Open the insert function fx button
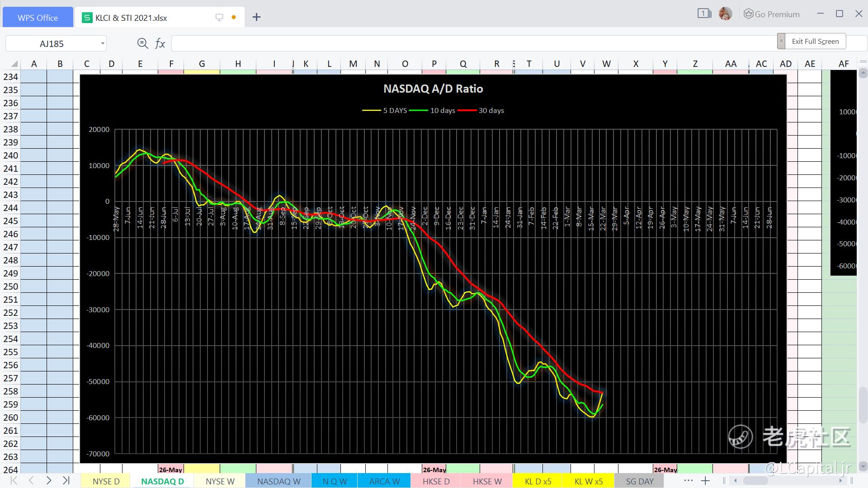The width and height of the screenshot is (868, 488). tap(160, 43)
